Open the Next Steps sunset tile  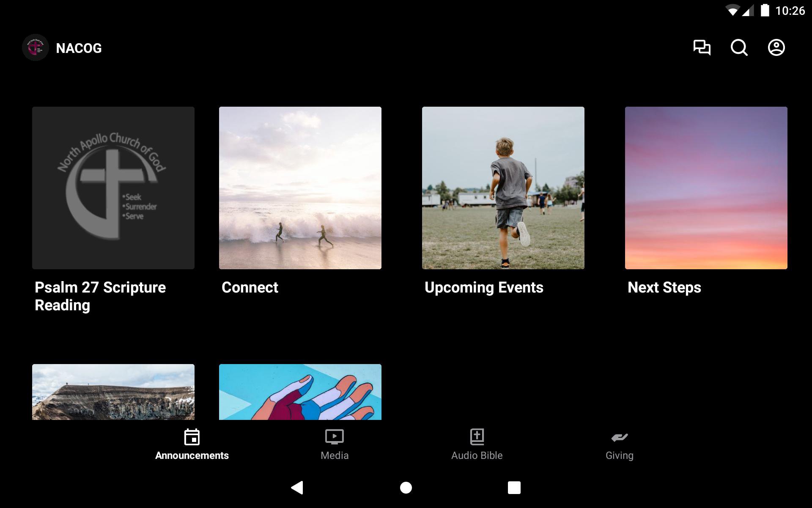tap(706, 188)
